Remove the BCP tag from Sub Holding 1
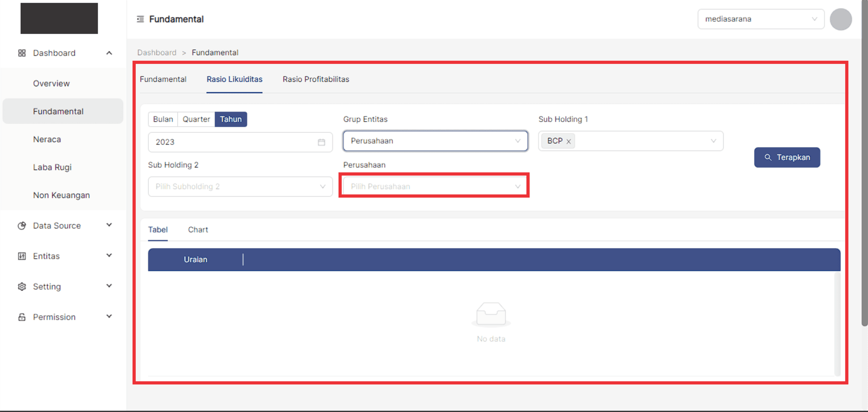The image size is (868, 412). pos(569,141)
